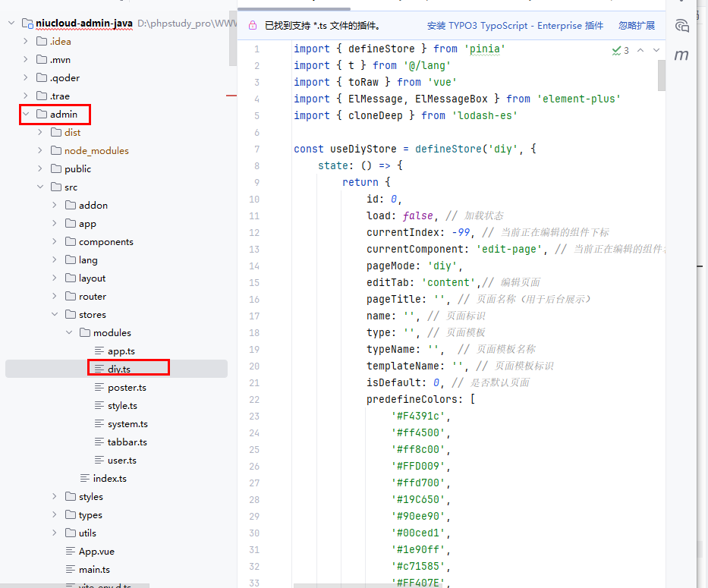Jump to previous highlighted problem arrow

click(640, 50)
